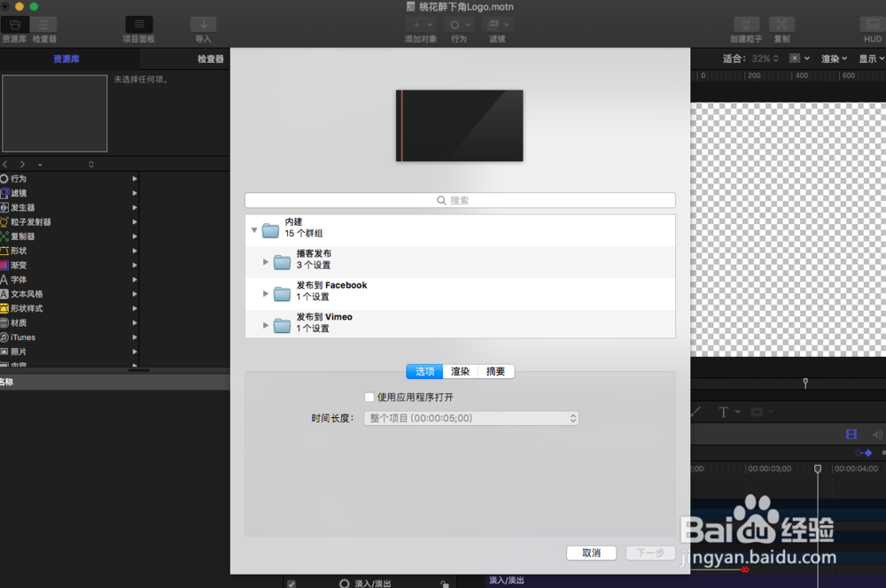Click the red keyframe in timeline
The image size is (886, 588).
coord(745,569)
